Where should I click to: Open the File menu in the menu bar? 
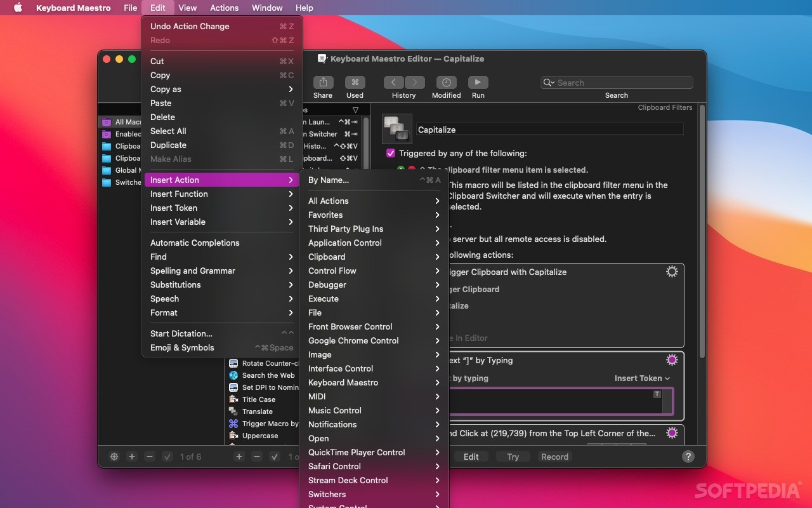(131, 8)
